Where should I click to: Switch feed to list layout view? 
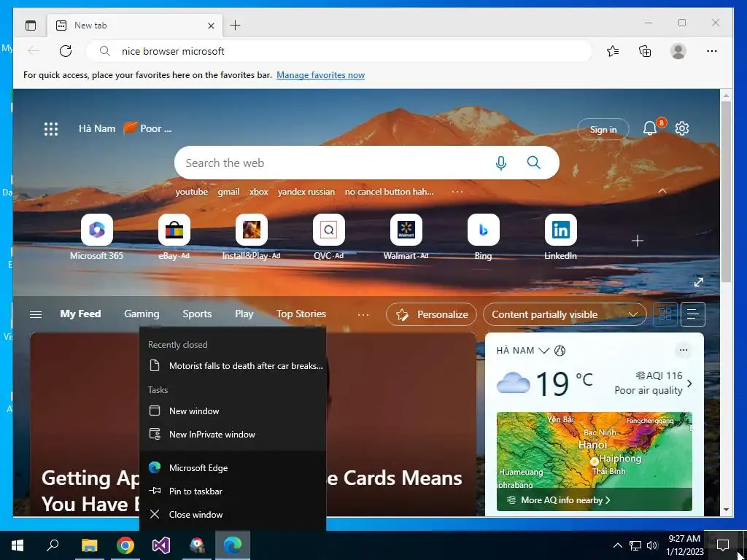coord(693,314)
